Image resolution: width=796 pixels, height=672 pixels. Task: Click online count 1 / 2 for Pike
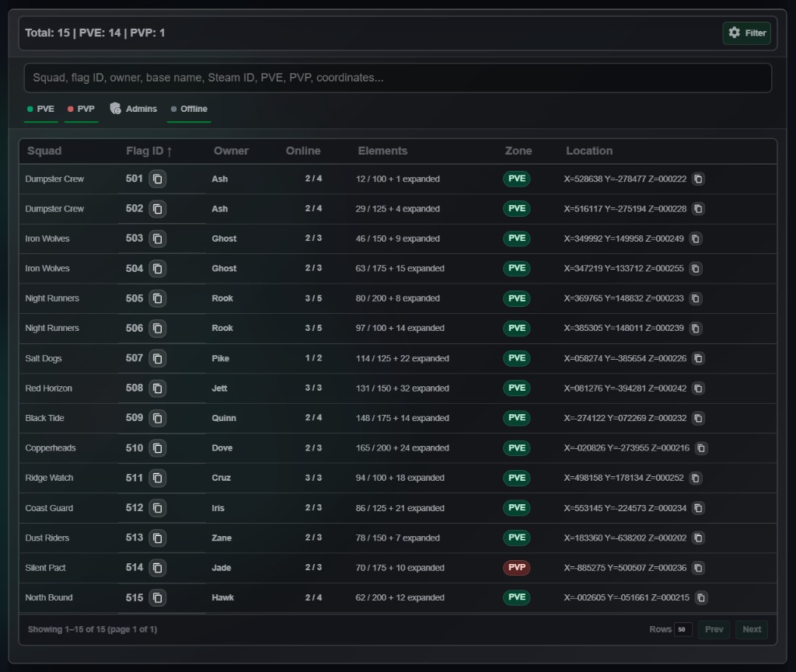click(x=313, y=358)
